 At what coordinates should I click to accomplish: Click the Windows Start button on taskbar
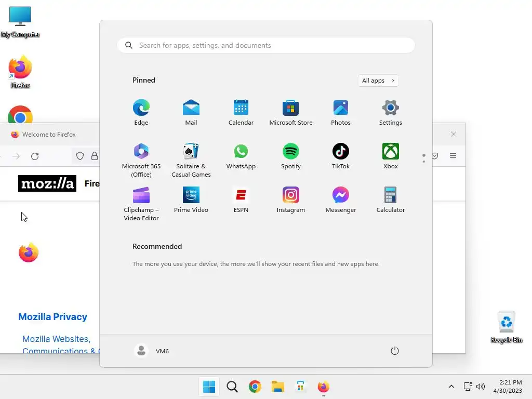tap(209, 387)
